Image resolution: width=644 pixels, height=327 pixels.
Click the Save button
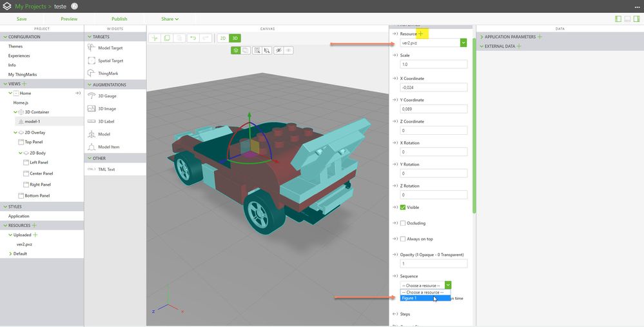point(21,19)
